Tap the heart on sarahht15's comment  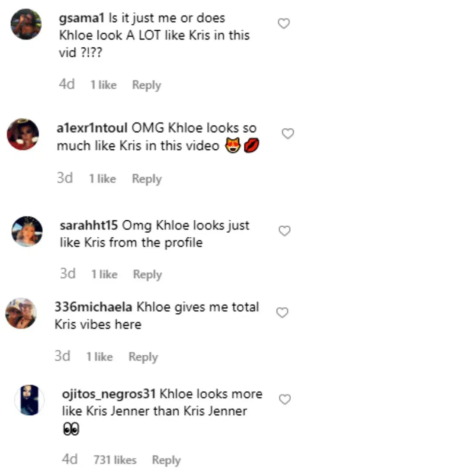tap(284, 231)
